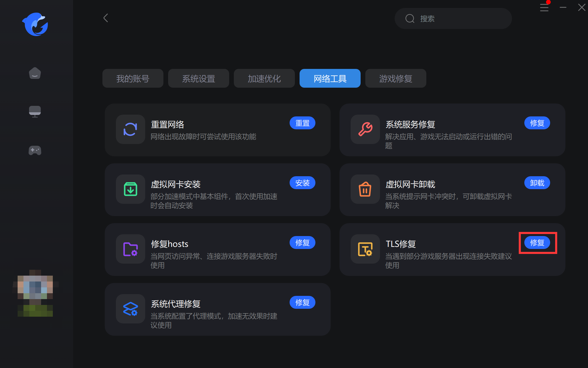Click the reset network refresh icon
The image size is (588, 368).
pyautogui.click(x=131, y=129)
